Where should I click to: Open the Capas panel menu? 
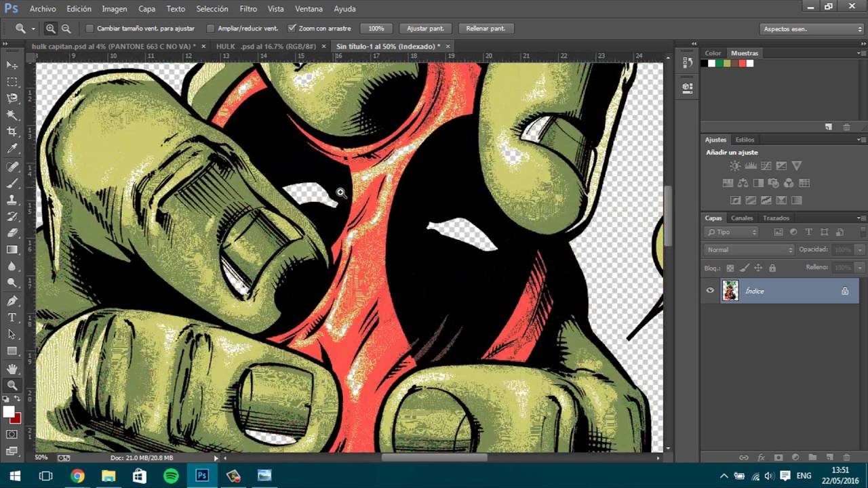(861, 218)
